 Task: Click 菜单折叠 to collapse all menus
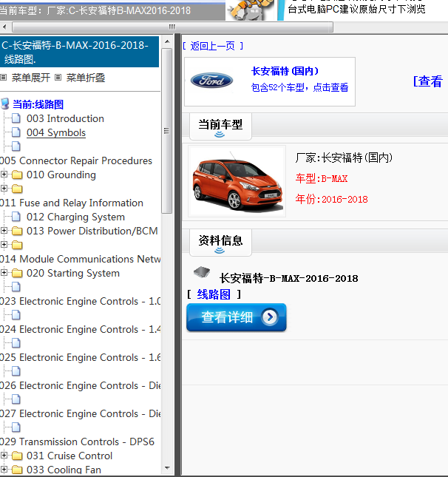[86, 78]
